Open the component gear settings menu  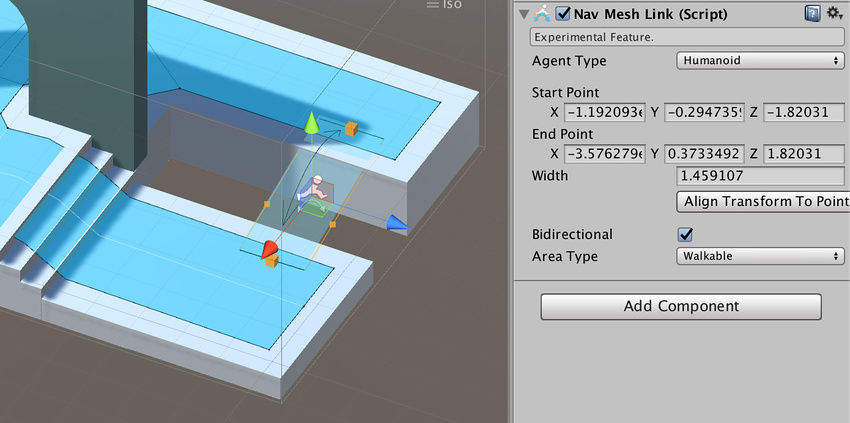pyautogui.click(x=835, y=14)
